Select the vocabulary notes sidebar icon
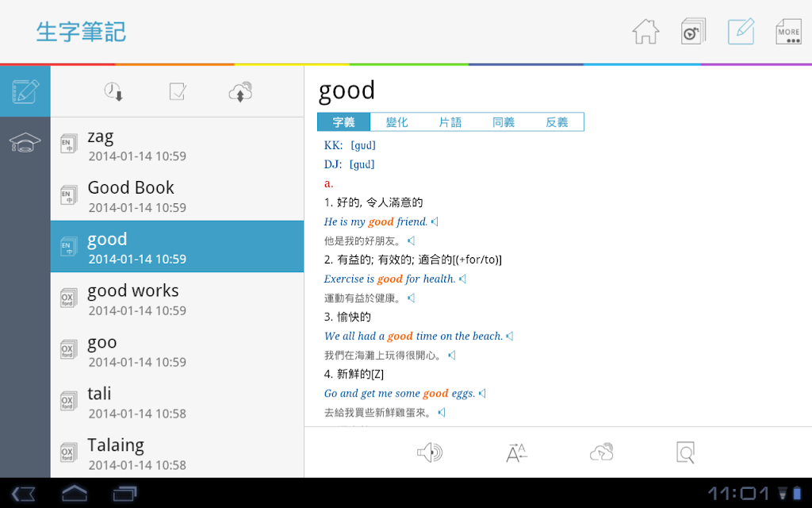Viewport: 812px width, 508px height. tap(25, 91)
